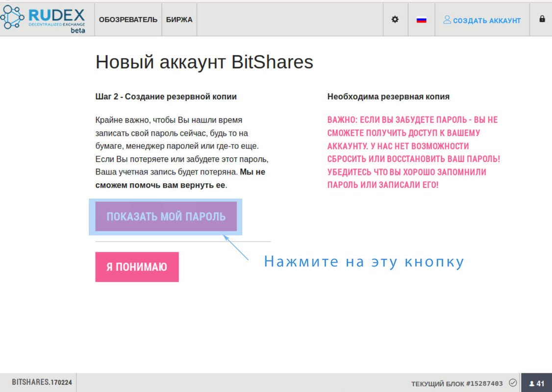Click the pink ВАЖНО warning text
552x392 pixels.
[414, 152]
